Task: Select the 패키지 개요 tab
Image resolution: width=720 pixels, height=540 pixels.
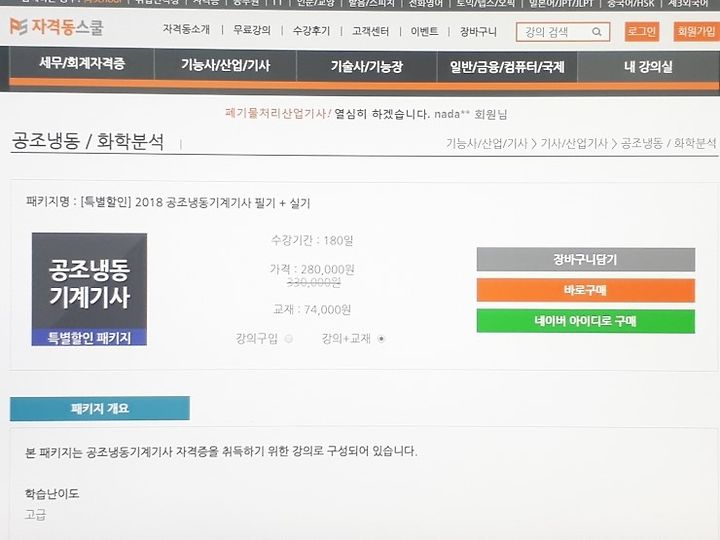Action: (x=100, y=408)
